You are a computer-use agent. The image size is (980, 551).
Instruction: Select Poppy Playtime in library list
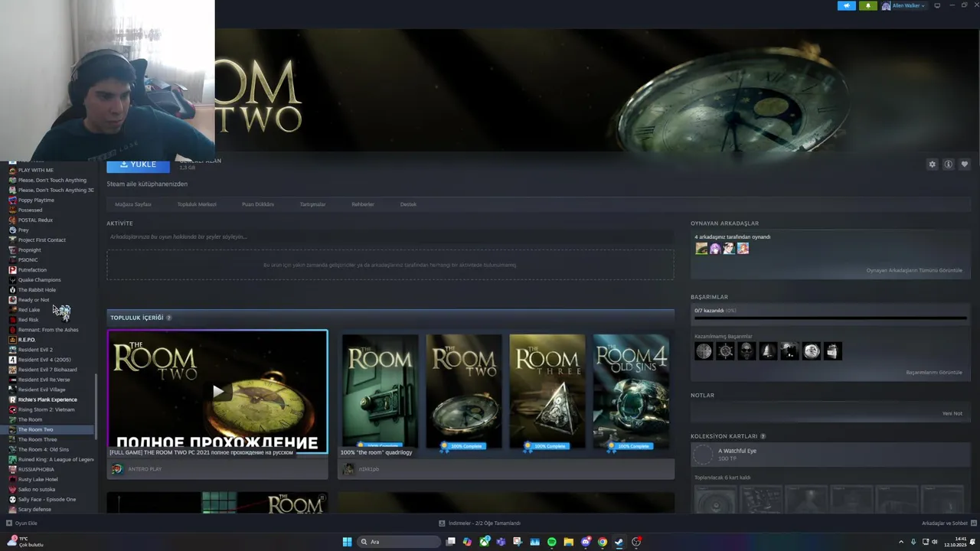(36, 200)
